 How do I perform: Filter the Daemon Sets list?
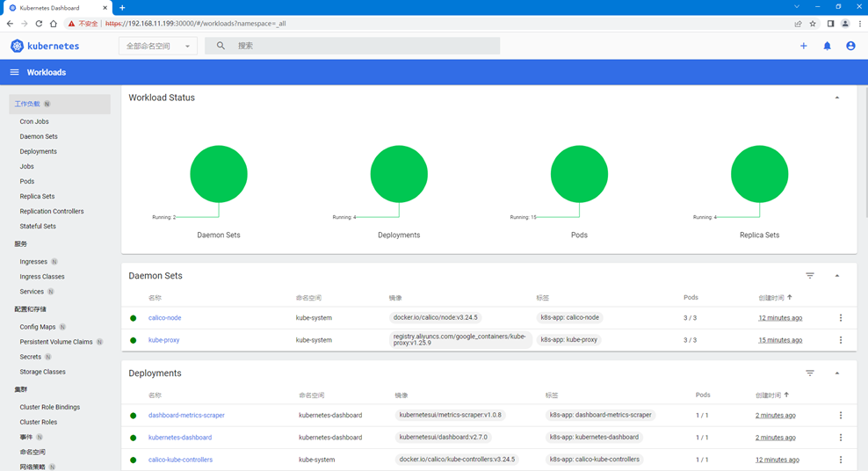coord(810,276)
